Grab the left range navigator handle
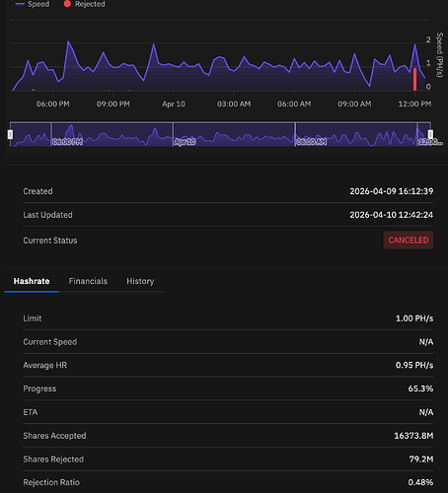Image resolution: width=448 pixels, height=493 pixels. click(10, 134)
